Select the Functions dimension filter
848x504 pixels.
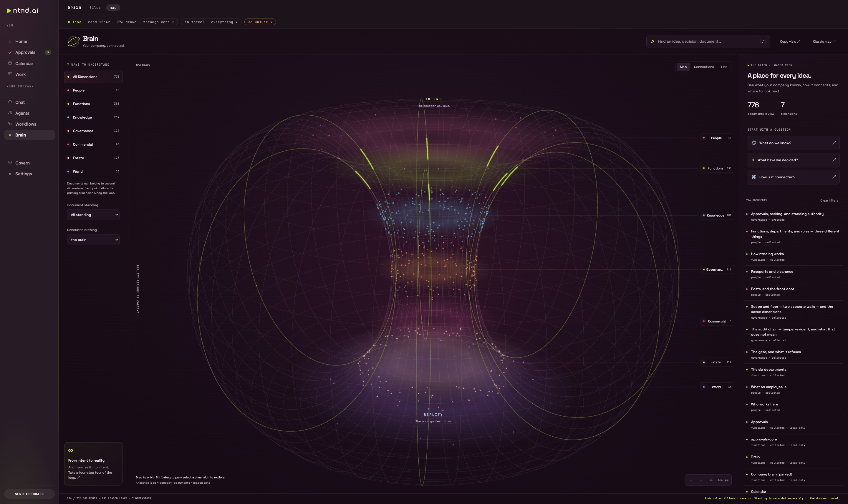pyautogui.click(x=93, y=104)
